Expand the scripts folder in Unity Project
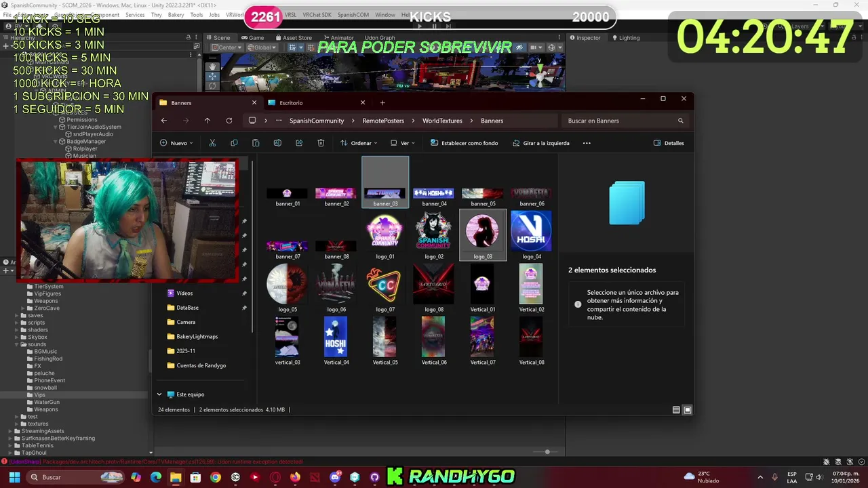The height and width of the screenshot is (488, 868). (x=16, y=323)
